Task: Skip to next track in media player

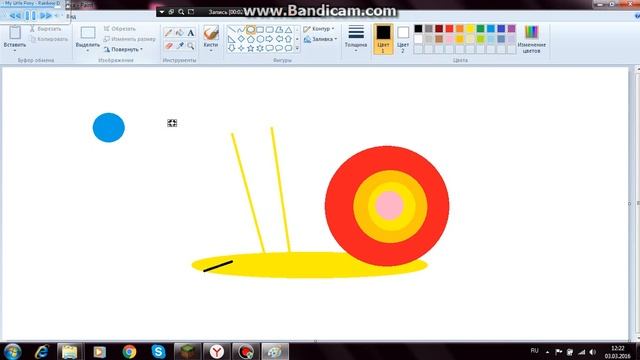Action: [46, 16]
